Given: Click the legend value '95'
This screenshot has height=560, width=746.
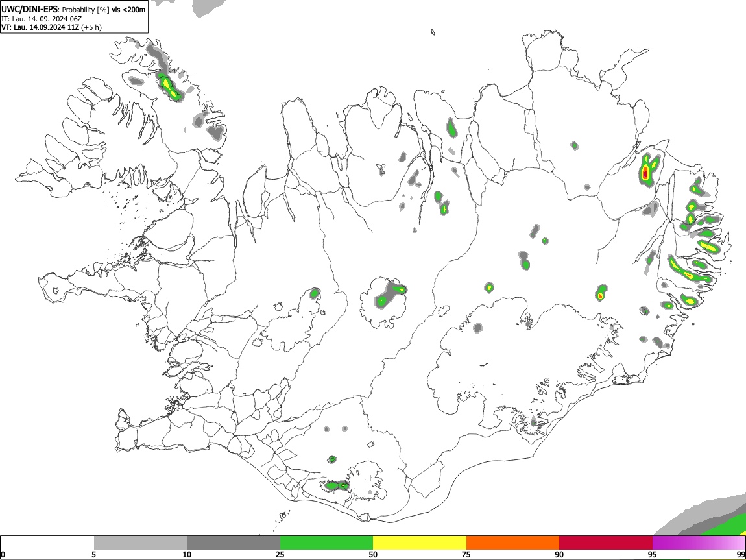Looking at the screenshot, I should click(x=653, y=554).
